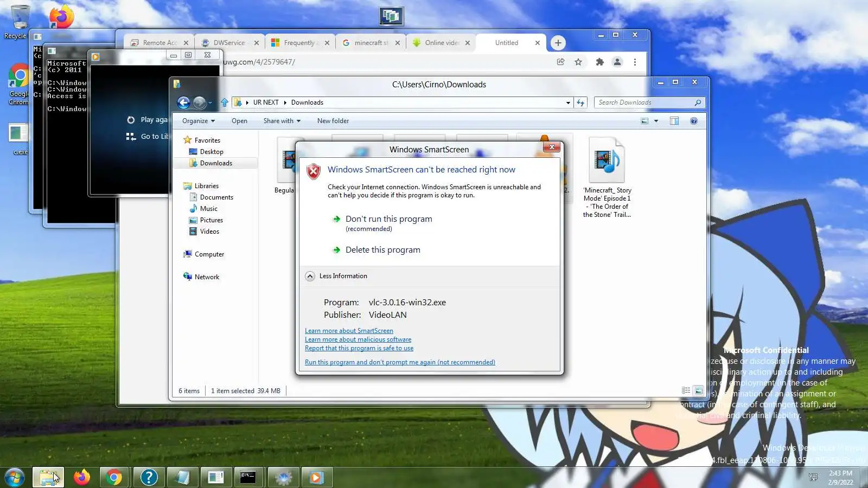Image resolution: width=868 pixels, height=488 pixels.
Task: Click Report that this program is safe
Action: [359, 348]
